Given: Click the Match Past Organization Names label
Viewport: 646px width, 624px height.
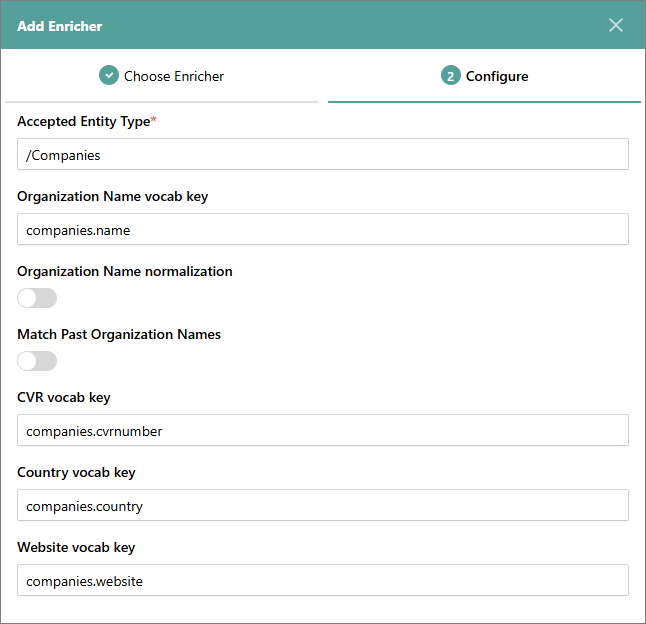Looking at the screenshot, I should tap(119, 334).
